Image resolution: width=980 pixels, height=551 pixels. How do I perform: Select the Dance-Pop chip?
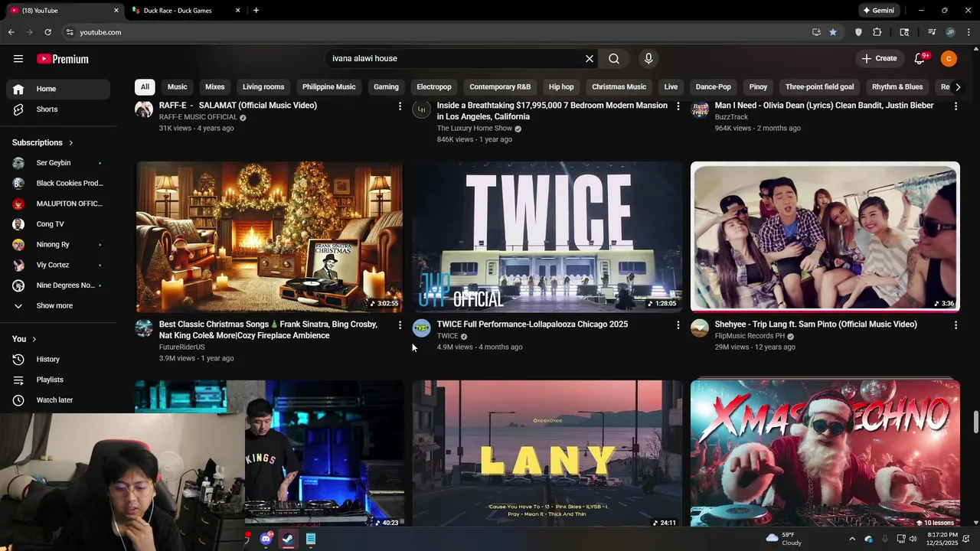pos(714,87)
